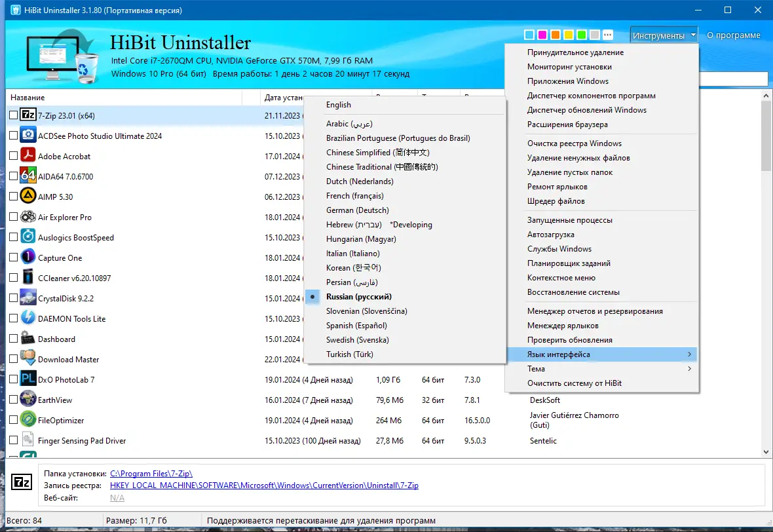
Task: Tick the AIDA64 7.0.6700 checkbox
Action: 13,176
